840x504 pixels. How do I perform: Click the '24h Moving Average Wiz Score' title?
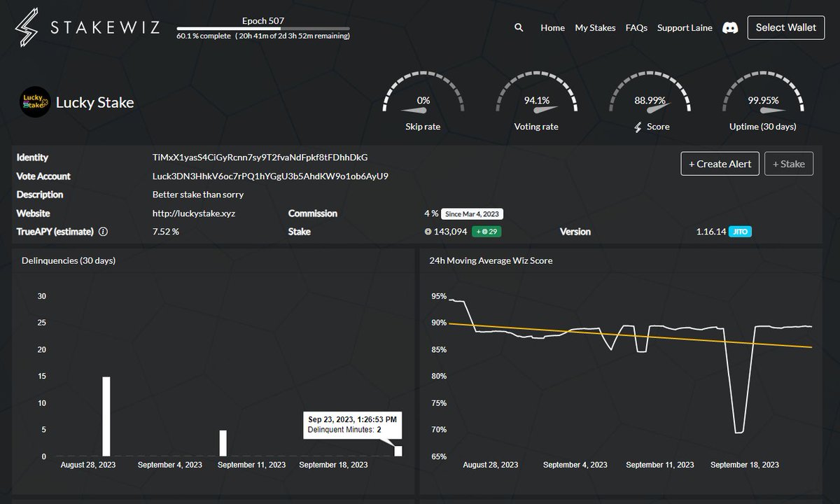point(491,260)
